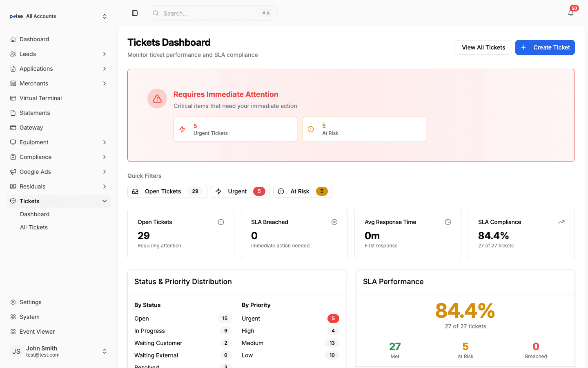
Task: Open the Virtual Terminal section
Action: coord(40,98)
